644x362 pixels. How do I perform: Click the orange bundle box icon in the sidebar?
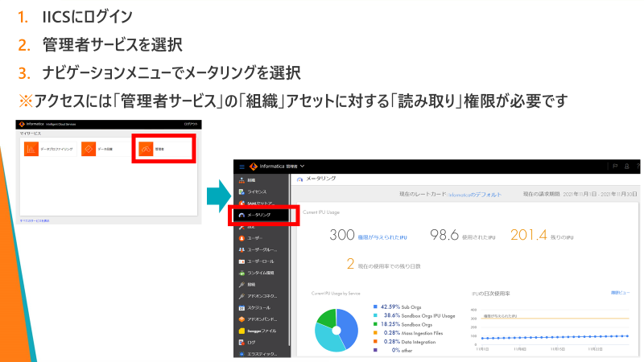242,319
